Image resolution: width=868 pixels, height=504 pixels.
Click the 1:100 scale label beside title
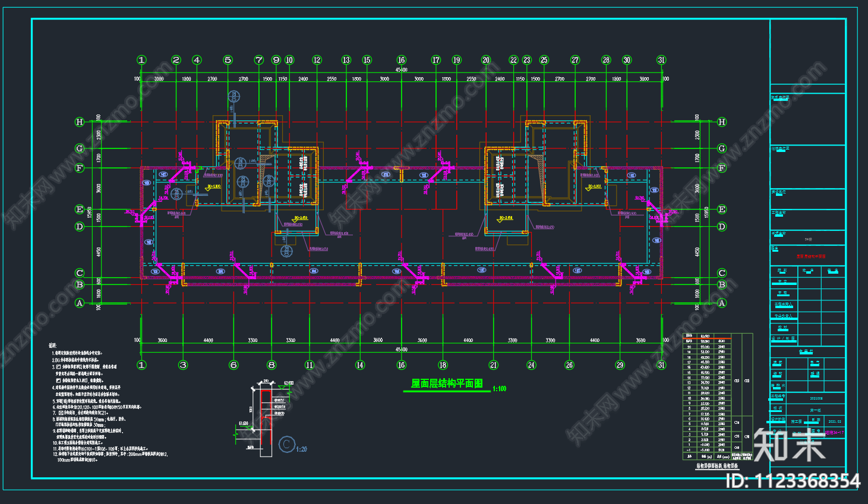point(500,389)
